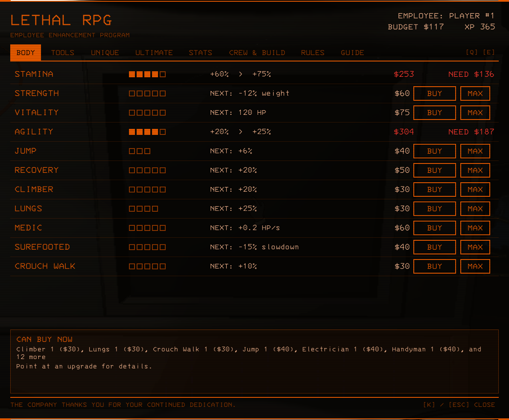Click the Lungs four-pip level indicator
Image resolution: width=509 pixels, height=420 pixels.
[143, 209]
